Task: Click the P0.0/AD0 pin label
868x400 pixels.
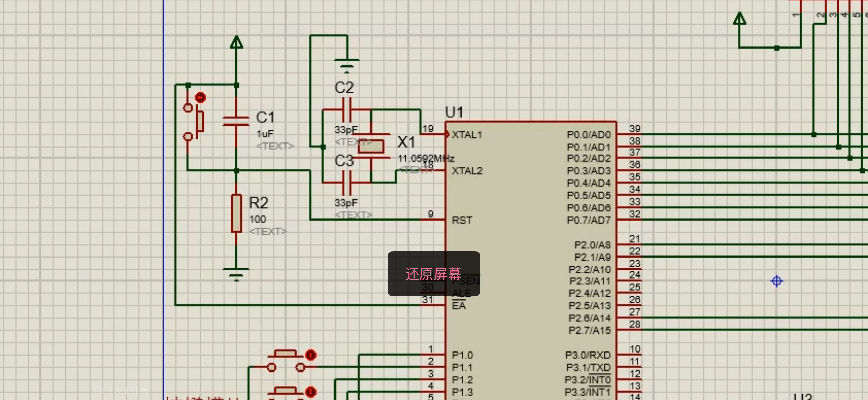Action: (589, 135)
